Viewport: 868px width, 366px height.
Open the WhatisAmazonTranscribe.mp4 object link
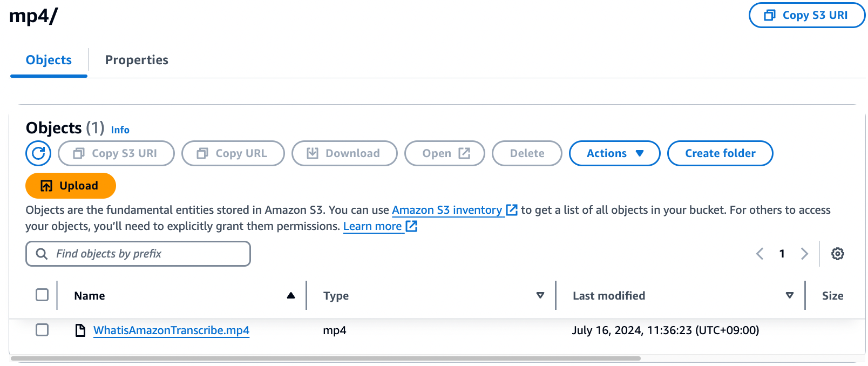171,330
